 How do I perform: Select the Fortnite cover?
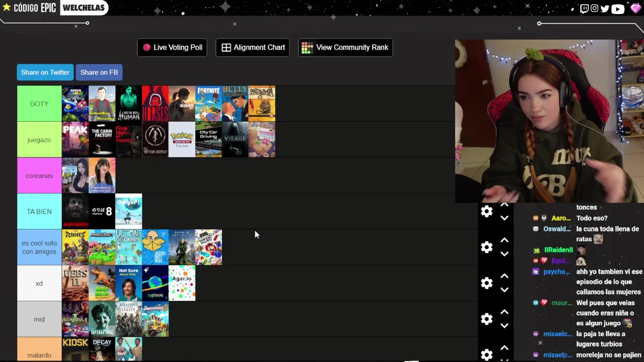208,104
